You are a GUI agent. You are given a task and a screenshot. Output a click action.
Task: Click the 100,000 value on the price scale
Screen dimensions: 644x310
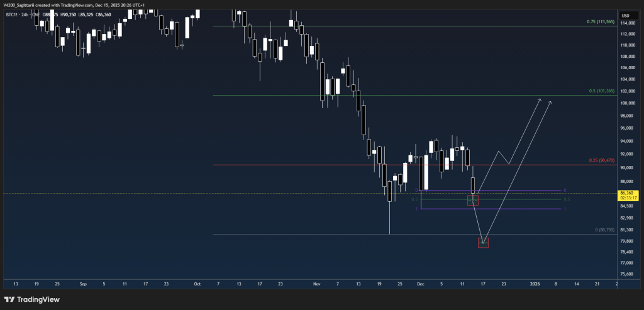(628, 103)
